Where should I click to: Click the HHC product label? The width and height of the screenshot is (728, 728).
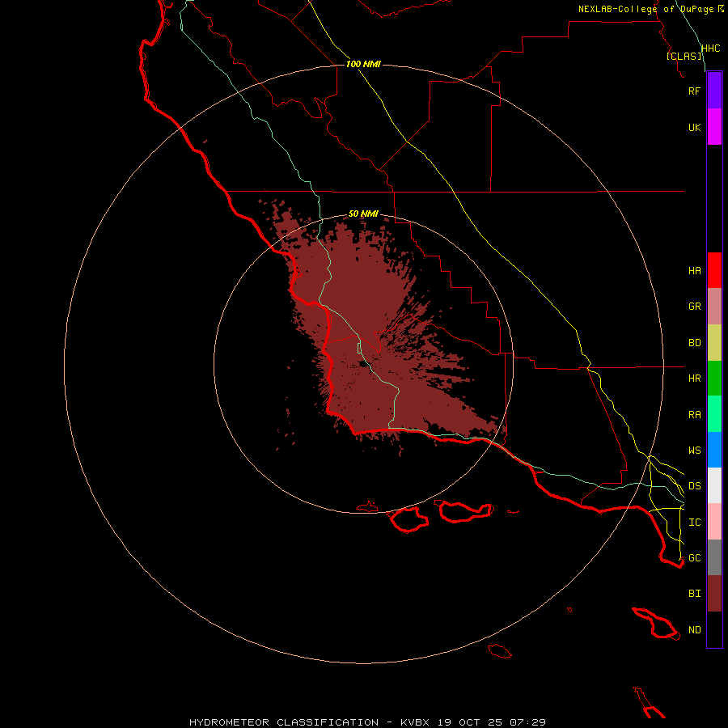(710, 49)
